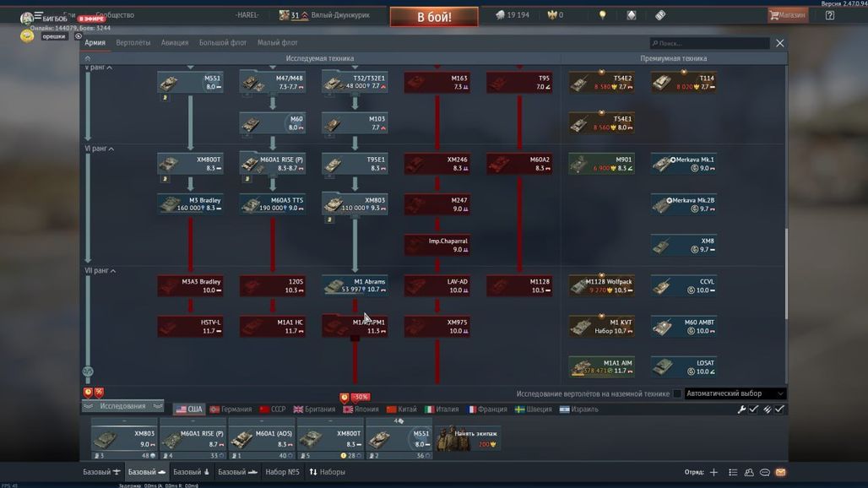Collapse the tree header with top-left chevron
The height and width of the screenshot is (488, 868).
tap(88, 58)
